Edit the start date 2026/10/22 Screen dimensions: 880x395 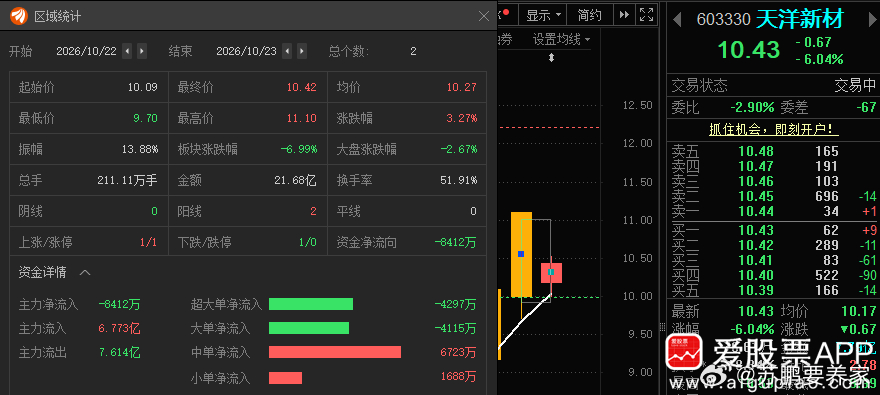click(86, 51)
